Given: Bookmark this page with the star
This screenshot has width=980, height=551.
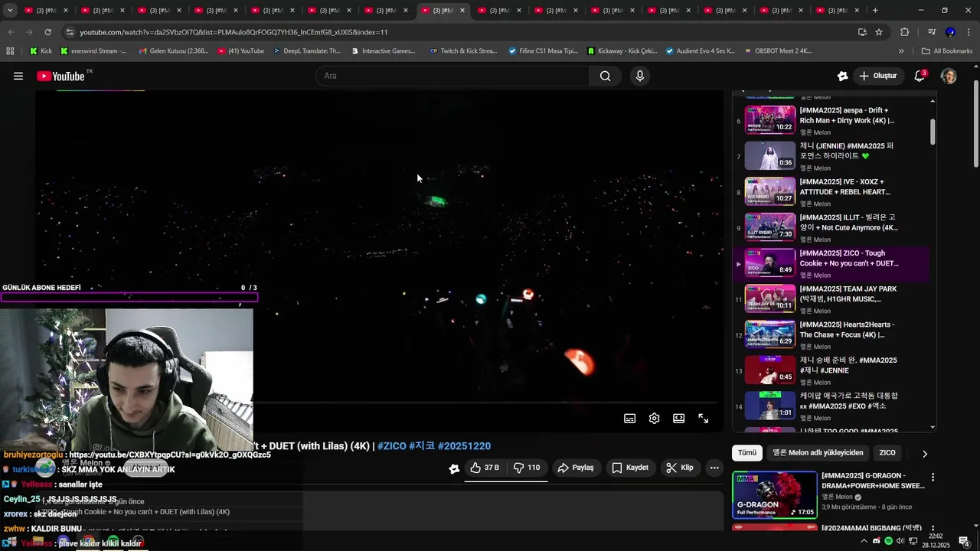Looking at the screenshot, I should 879,32.
